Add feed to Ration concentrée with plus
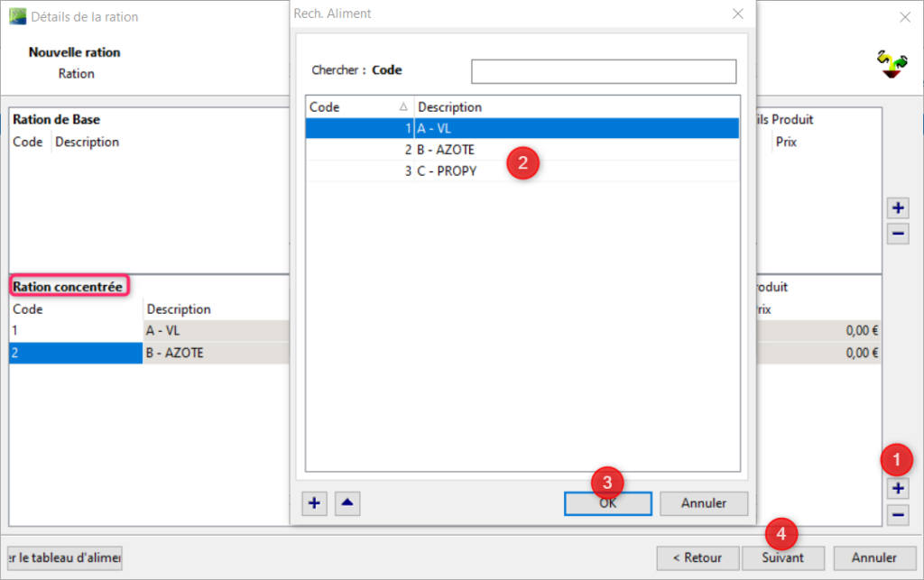924x580 pixels. coord(898,488)
